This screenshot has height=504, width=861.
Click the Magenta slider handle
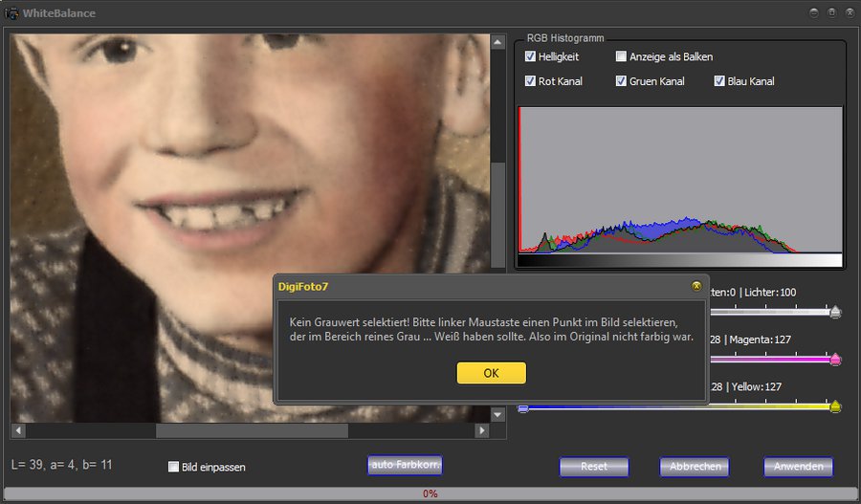(x=835, y=360)
